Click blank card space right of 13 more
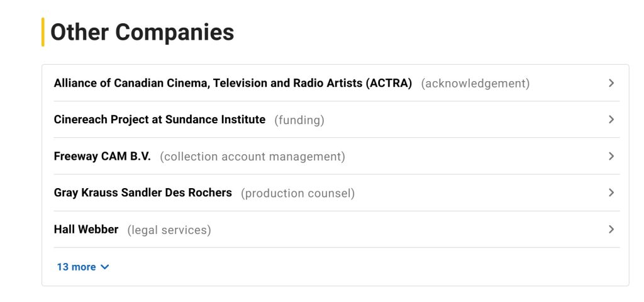This screenshot has width=644, height=302. point(365,267)
